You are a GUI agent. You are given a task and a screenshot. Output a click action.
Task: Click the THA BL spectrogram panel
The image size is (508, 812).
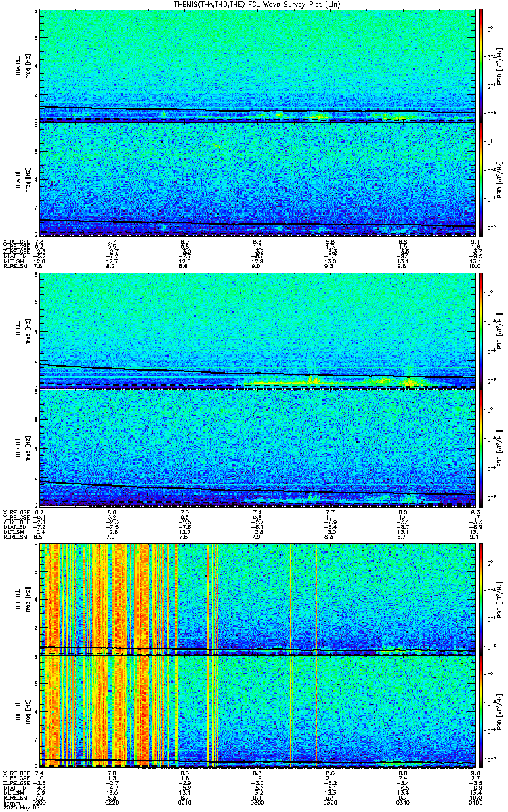tap(257, 66)
